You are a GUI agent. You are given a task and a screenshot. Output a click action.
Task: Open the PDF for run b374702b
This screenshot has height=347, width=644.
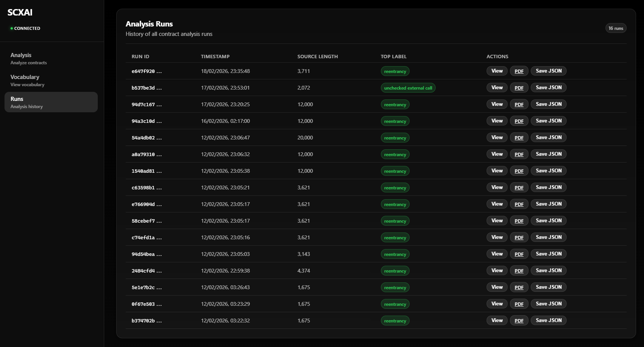coord(519,320)
